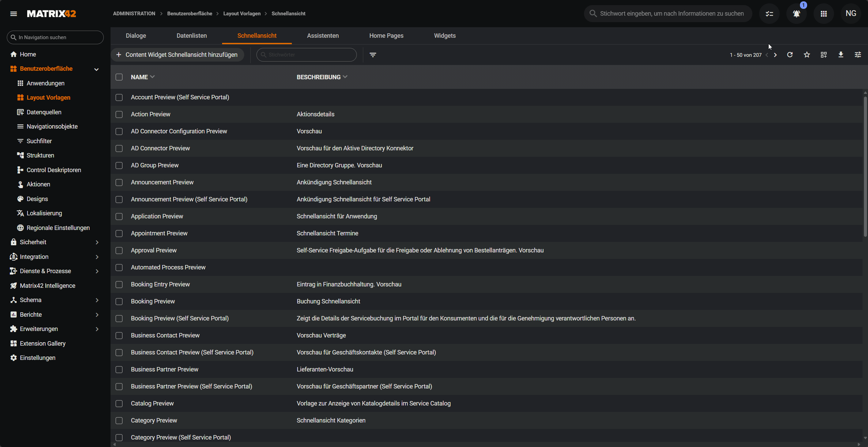The height and width of the screenshot is (447, 868).
Task: Open the NAME column sort dropdown
Action: tap(152, 77)
